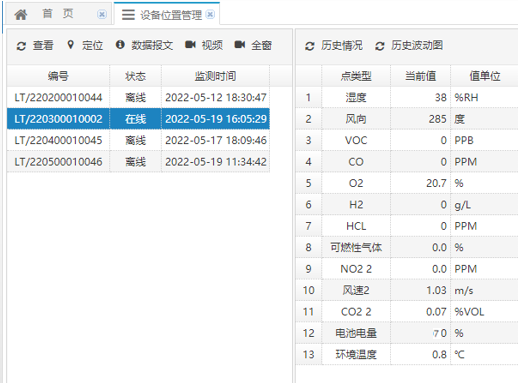
Task: Select the 湿度 row
Action: click(x=407, y=98)
